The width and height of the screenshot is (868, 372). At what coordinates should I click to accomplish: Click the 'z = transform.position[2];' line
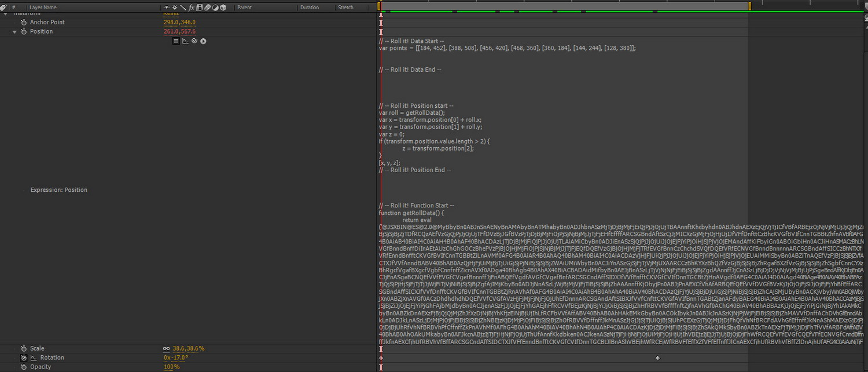(x=437, y=148)
